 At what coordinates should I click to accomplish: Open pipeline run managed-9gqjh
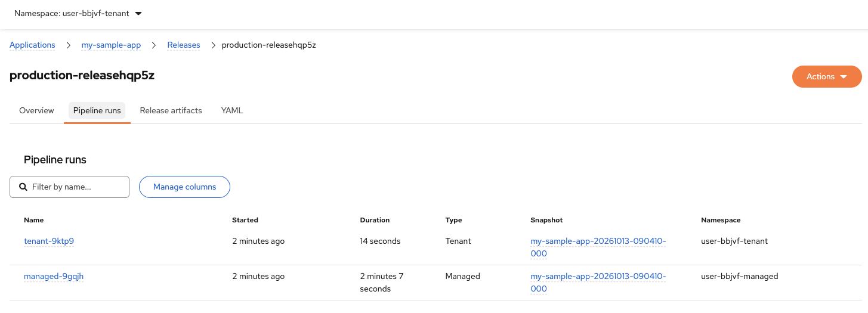(54, 277)
